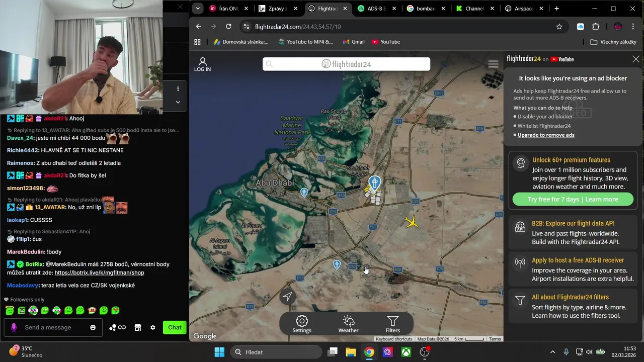Image resolution: width=644 pixels, height=362 pixels.
Task: Open the chat emoji picker
Action: [x=93, y=327]
